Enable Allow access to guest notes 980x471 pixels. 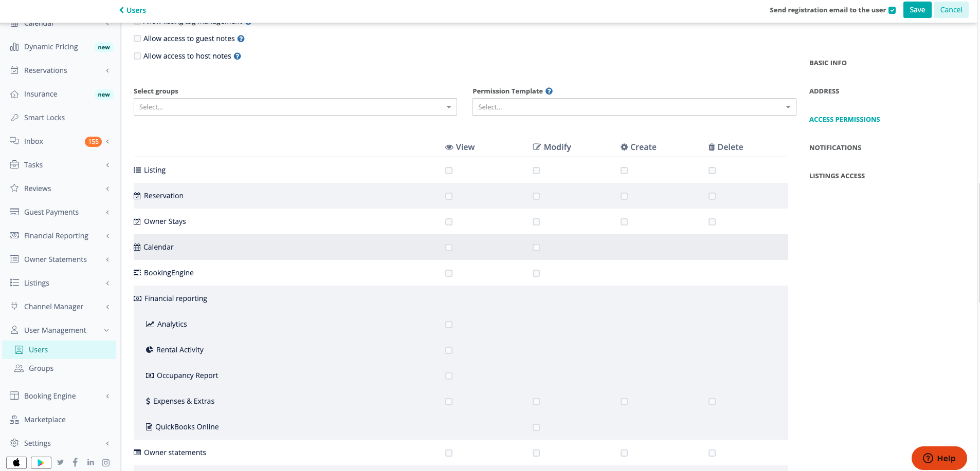point(137,39)
